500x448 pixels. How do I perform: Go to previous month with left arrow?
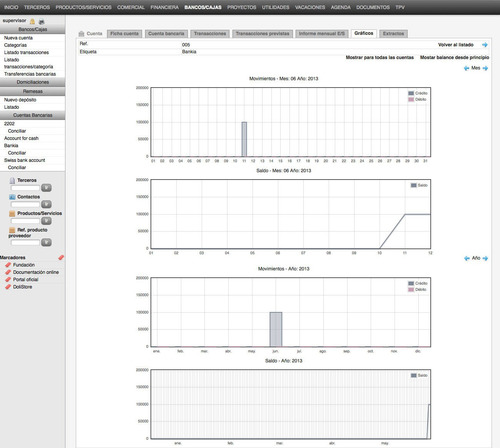[x=467, y=68]
